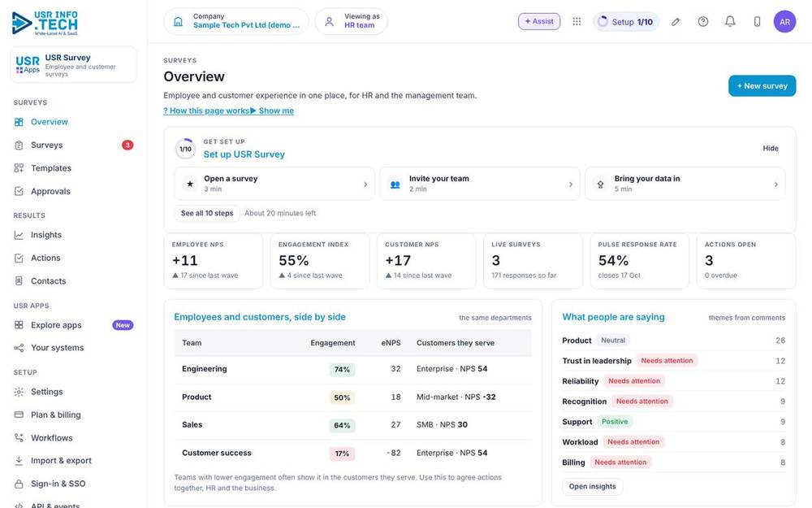812x508 pixels.
Task: Click the Import & export download icon
Action: (x=19, y=460)
